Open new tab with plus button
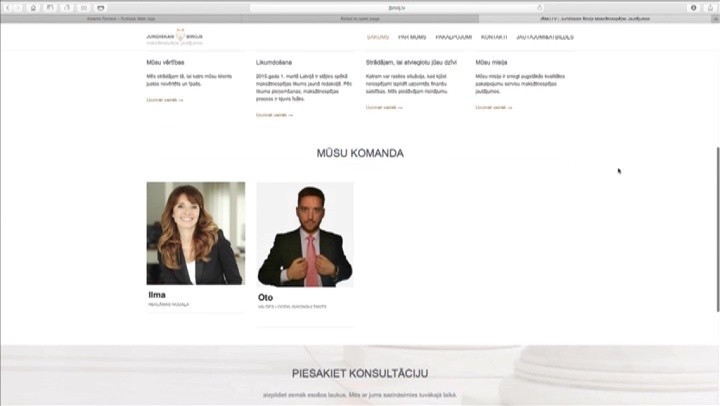Viewport: 720px width, 406px height. point(715,19)
